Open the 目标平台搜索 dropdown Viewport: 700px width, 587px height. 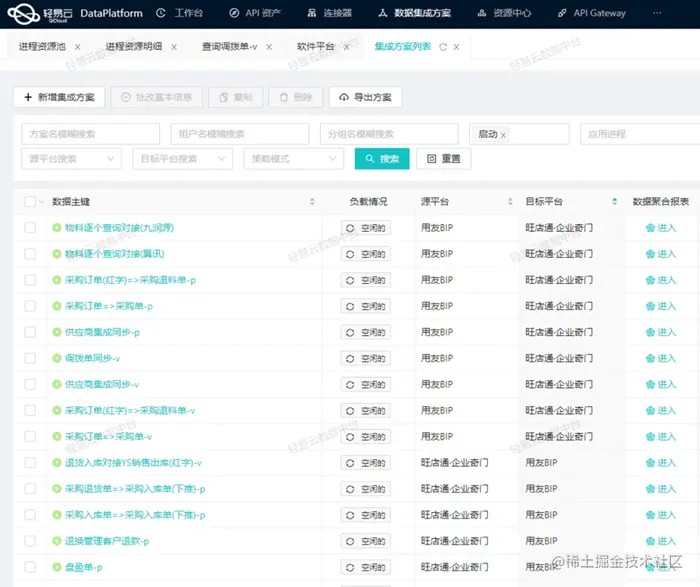[183, 158]
